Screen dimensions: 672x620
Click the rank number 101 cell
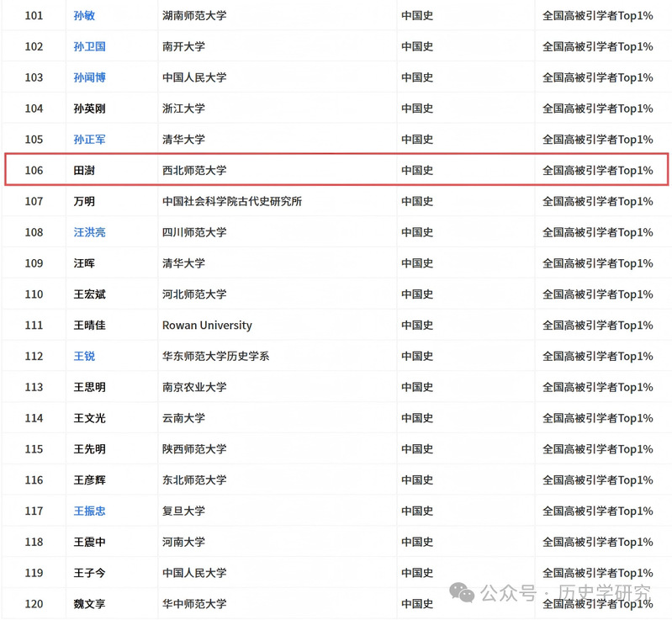coord(34,15)
